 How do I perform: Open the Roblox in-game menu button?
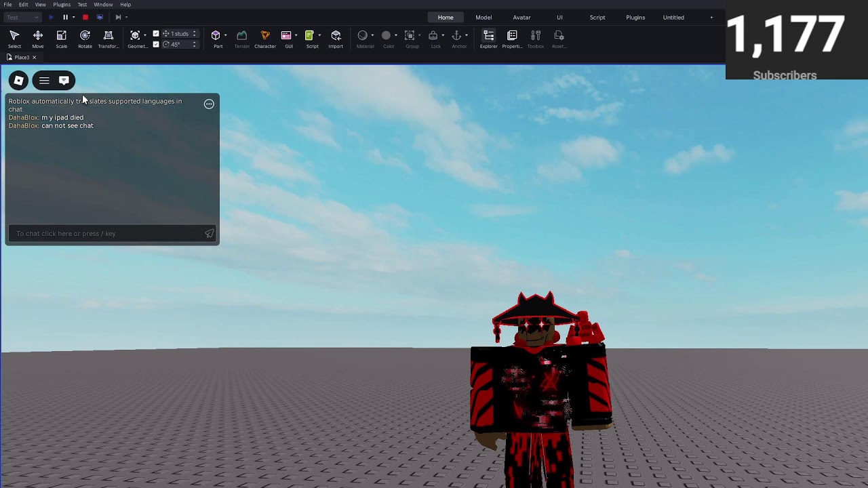[x=18, y=81]
